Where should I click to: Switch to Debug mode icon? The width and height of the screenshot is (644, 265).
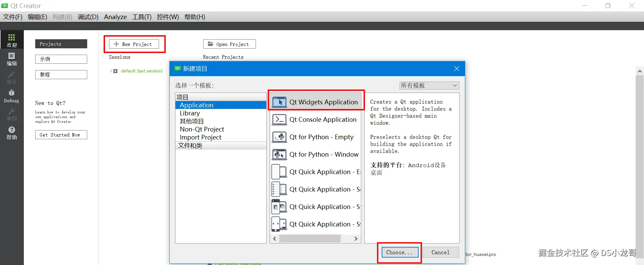click(x=12, y=96)
